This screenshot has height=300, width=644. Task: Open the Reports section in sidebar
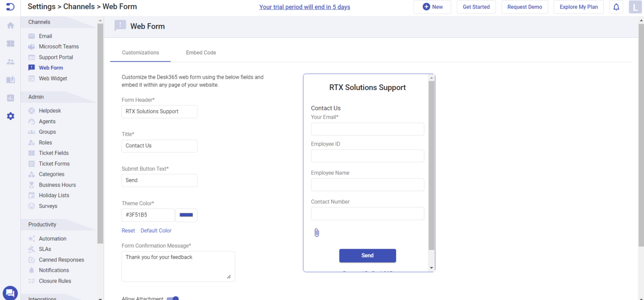point(10,98)
